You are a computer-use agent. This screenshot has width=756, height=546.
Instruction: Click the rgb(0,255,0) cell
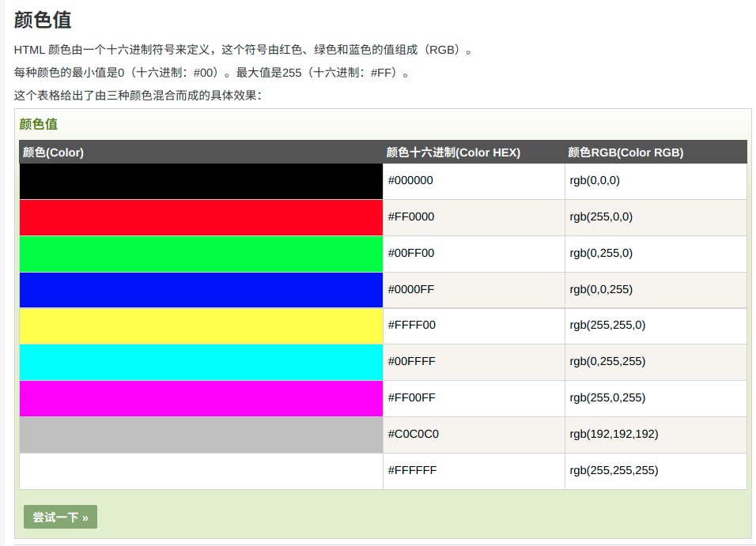coord(656,254)
